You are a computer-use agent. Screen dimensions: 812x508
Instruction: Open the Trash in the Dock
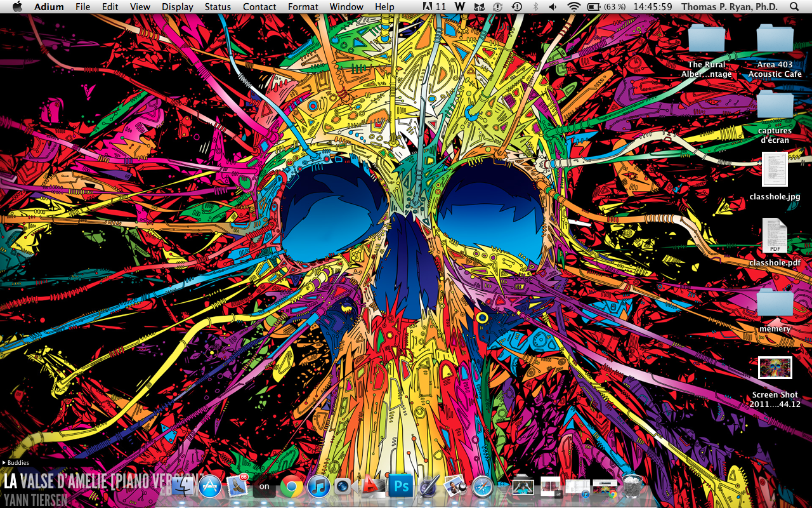632,487
